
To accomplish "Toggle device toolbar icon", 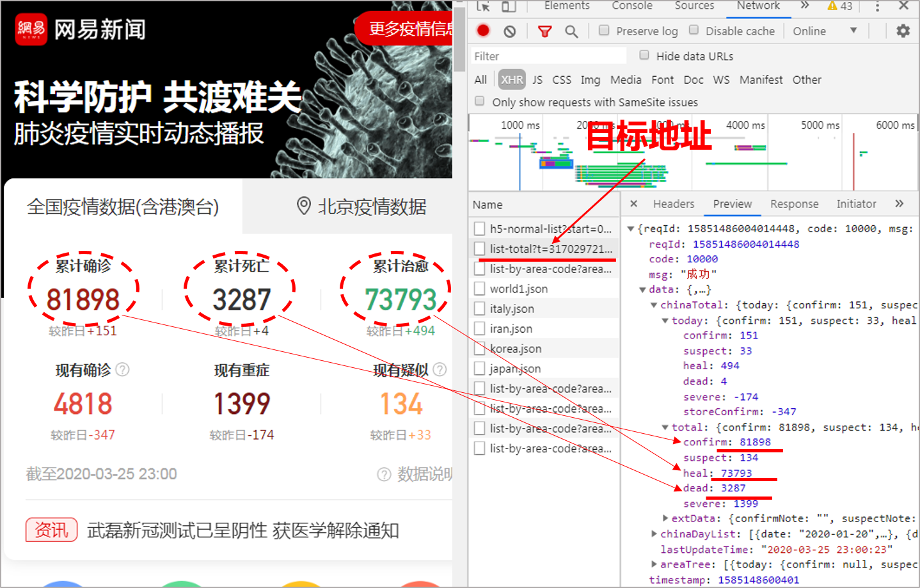I will [x=509, y=6].
